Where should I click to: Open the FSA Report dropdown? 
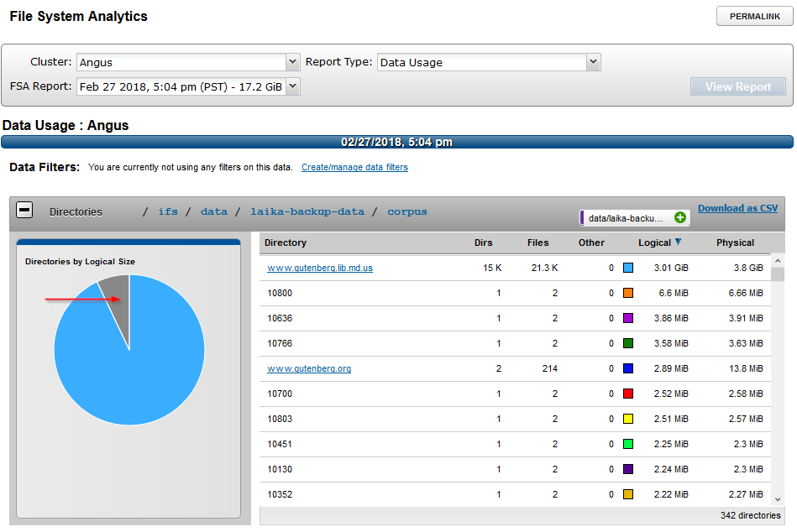click(x=292, y=86)
